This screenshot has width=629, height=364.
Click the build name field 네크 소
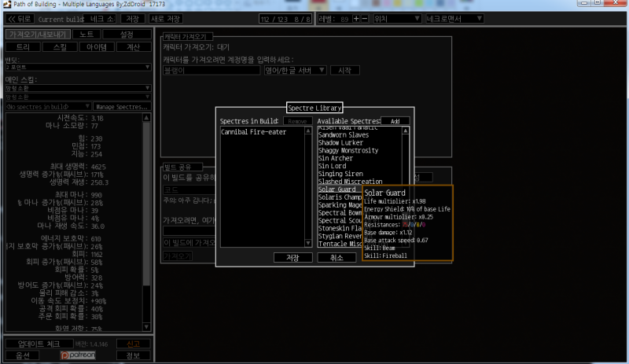[x=100, y=19]
